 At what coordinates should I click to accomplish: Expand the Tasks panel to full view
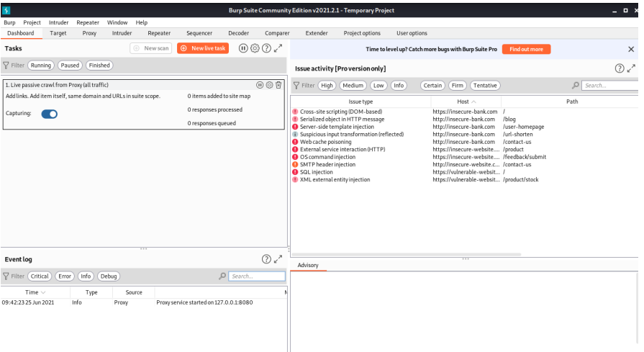pyautogui.click(x=278, y=48)
